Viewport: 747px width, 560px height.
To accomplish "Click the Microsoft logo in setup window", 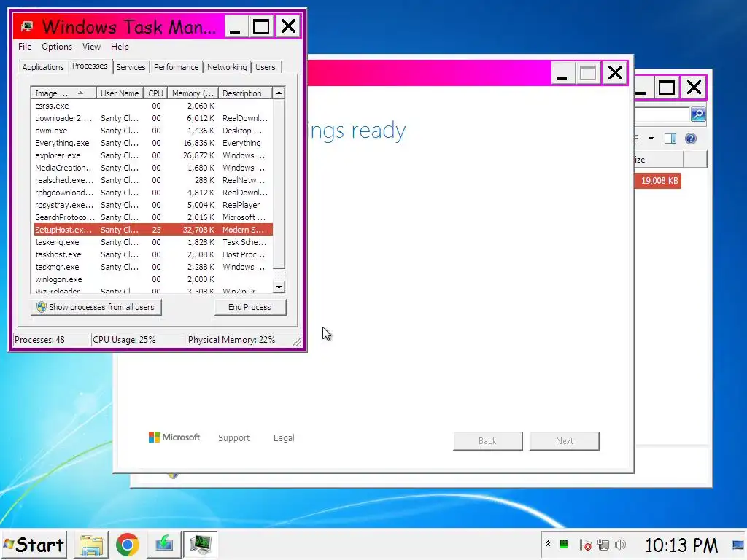I will [174, 437].
